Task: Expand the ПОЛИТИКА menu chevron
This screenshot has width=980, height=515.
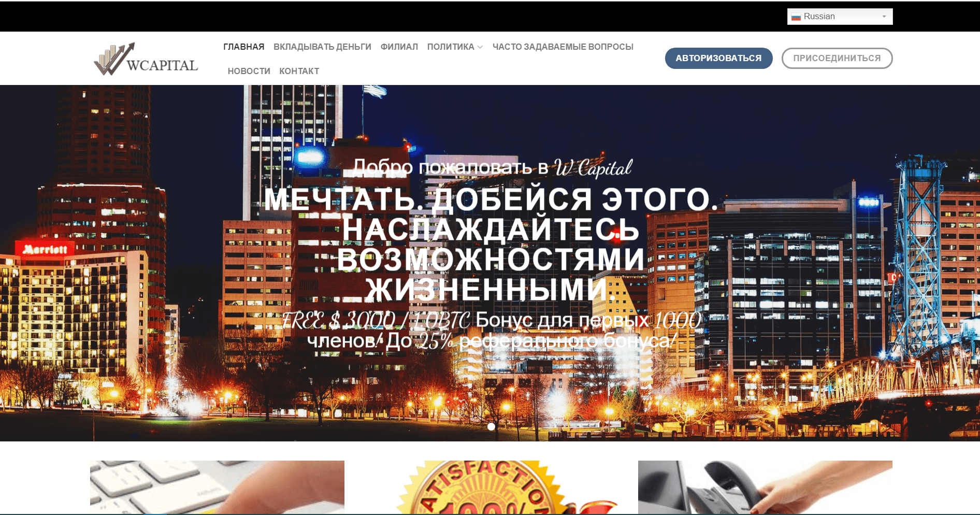Action: point(481,47)
